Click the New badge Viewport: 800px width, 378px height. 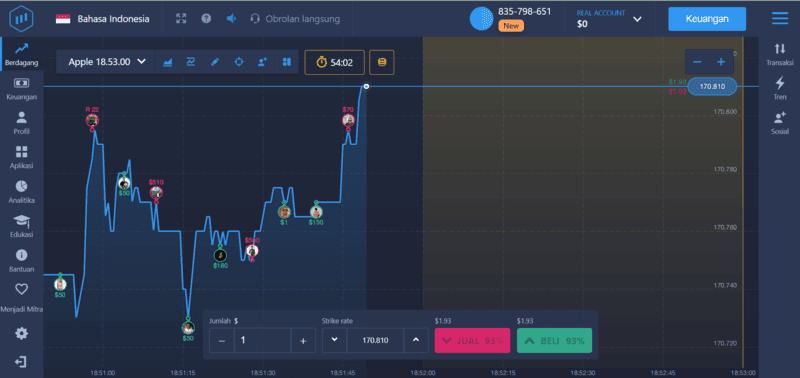(511, 26)
